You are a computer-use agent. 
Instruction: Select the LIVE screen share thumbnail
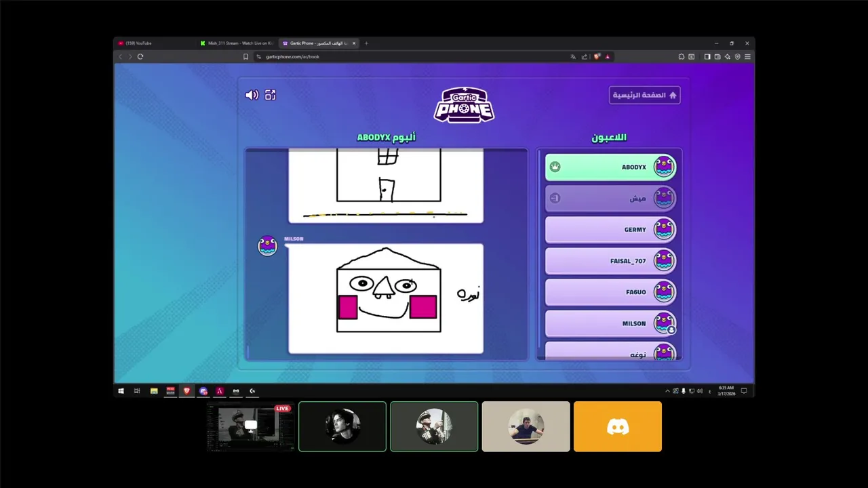[250, 426]
